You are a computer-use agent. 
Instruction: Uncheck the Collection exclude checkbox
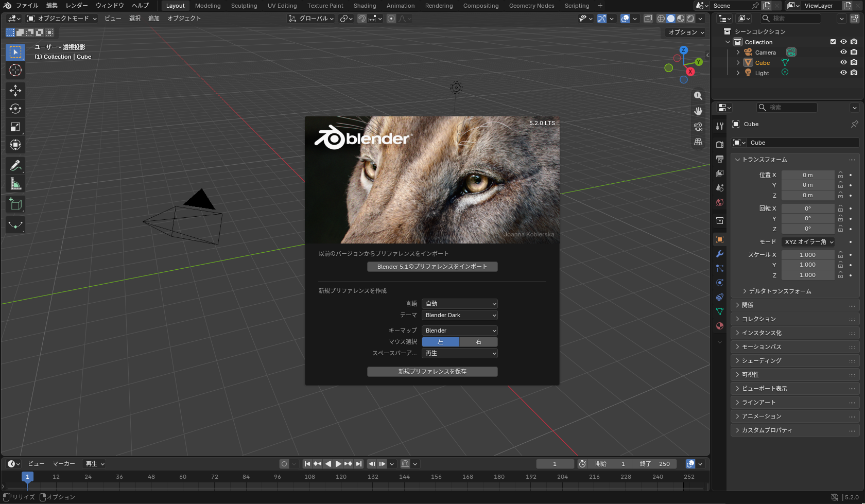(833, 42)
